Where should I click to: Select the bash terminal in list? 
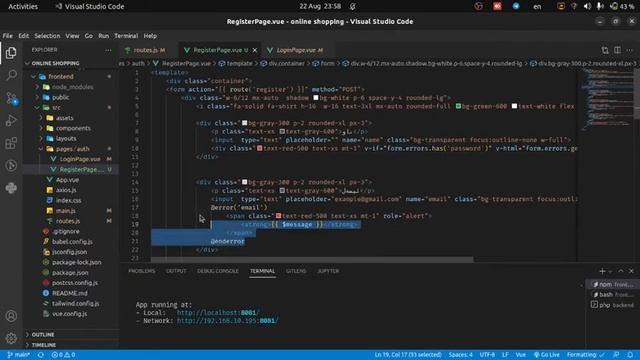coord(612,294)
